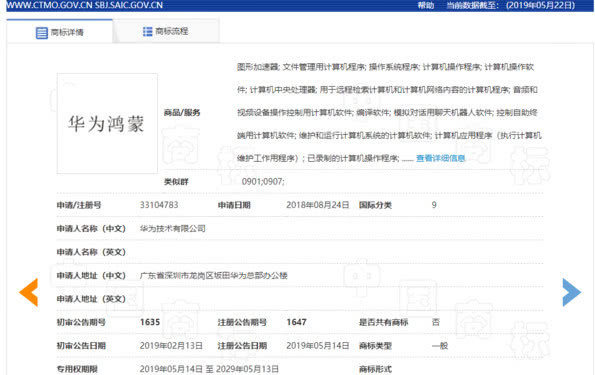Select registration announcement date 2019年05月14日
Viewport: 595px width, 375px height.
[x=318, y=346]
